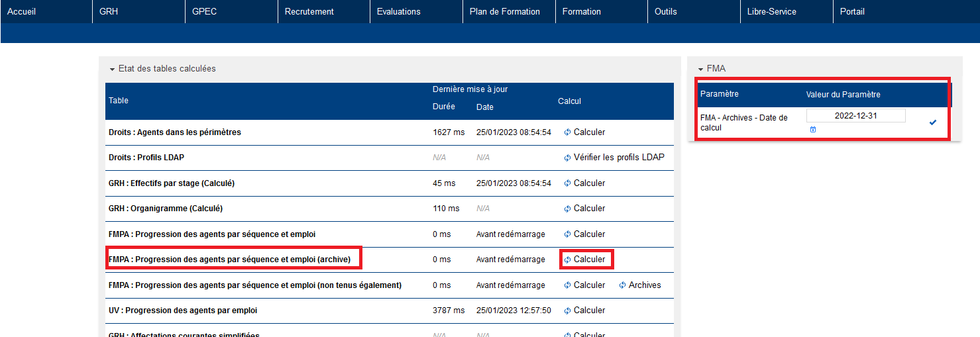This screenshot has width=980, height=337.
Task: Click refresh icon for GRH Organigramme row
Action: [x=567, y=209]
